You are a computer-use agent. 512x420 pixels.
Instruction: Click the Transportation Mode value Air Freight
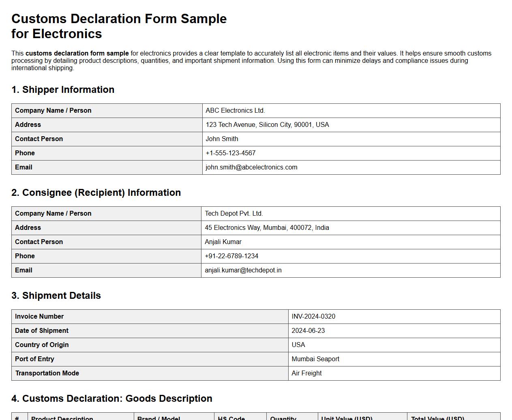pos(306,373)
